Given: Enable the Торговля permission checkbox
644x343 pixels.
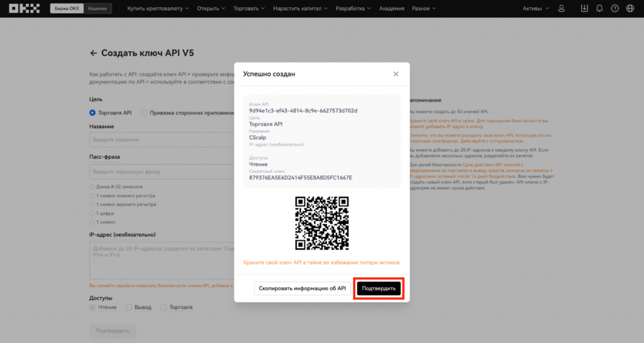Looking at the screenshot, I should (x=164, y=308).
